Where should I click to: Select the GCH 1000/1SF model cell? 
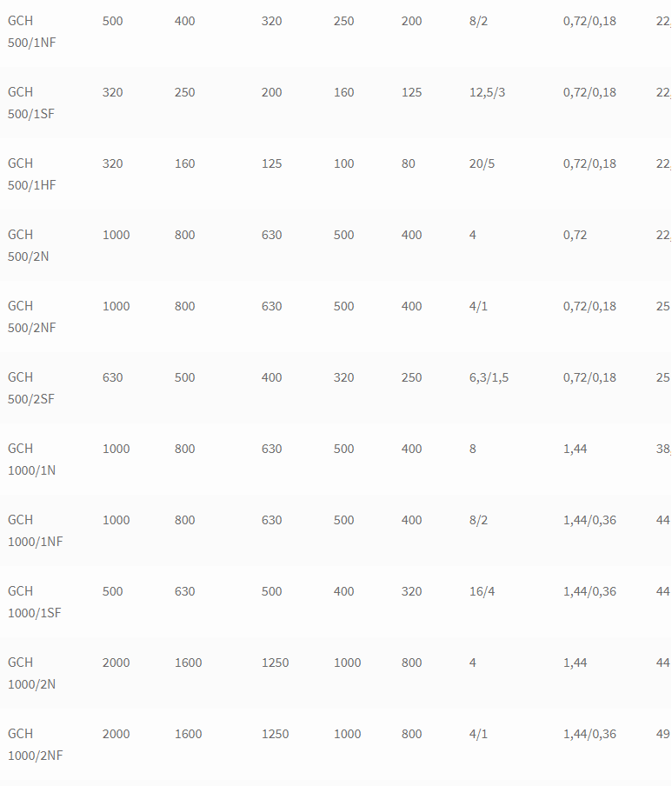34,602
